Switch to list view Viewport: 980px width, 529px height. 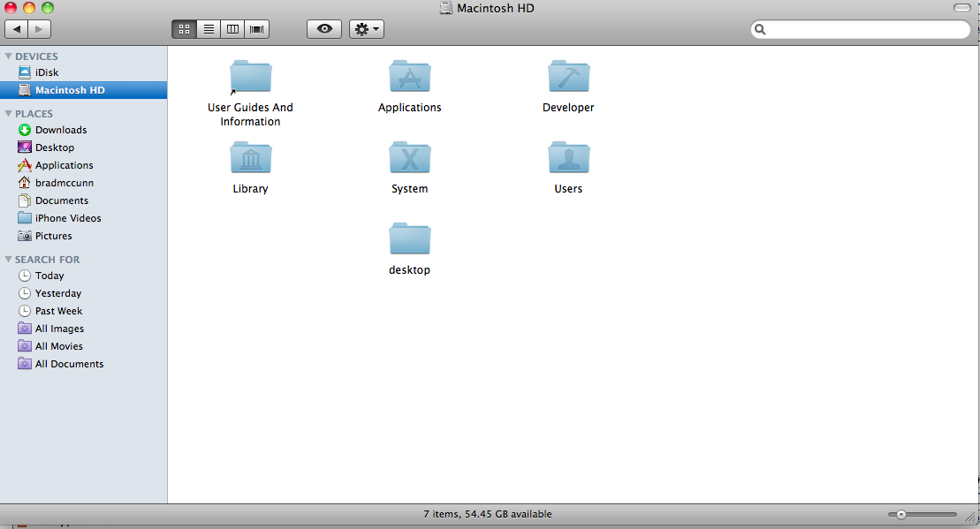pyautogui.click(x=209, y=29)
